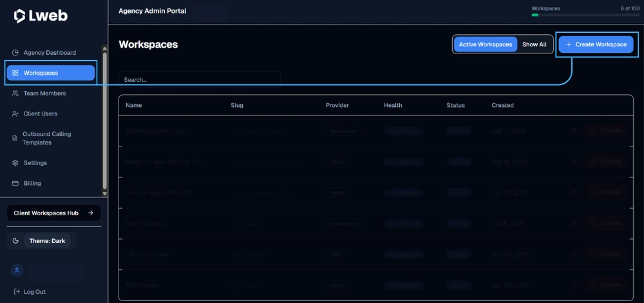Viewport: 644px width, 303px height.
Task: Click the Outbound Calling Templates document icon
Action: tap(15, 139)
